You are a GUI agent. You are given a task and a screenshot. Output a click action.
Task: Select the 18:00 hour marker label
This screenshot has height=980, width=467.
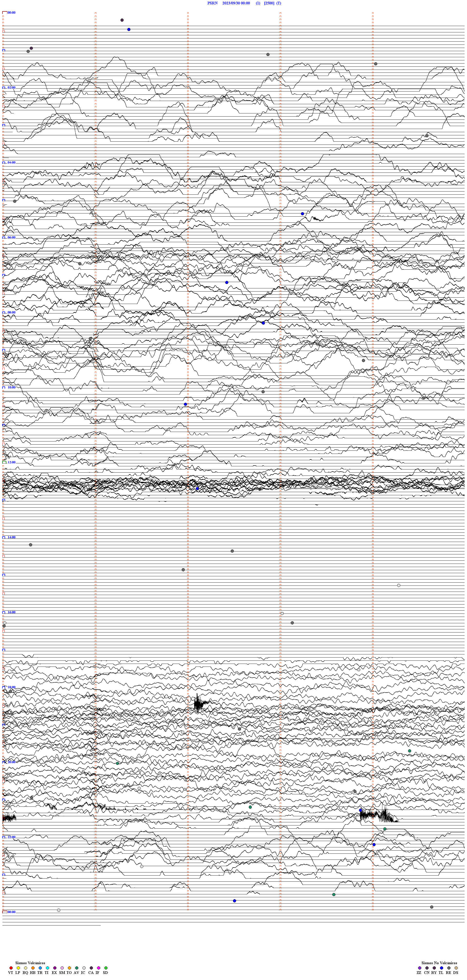click(11, 687)
